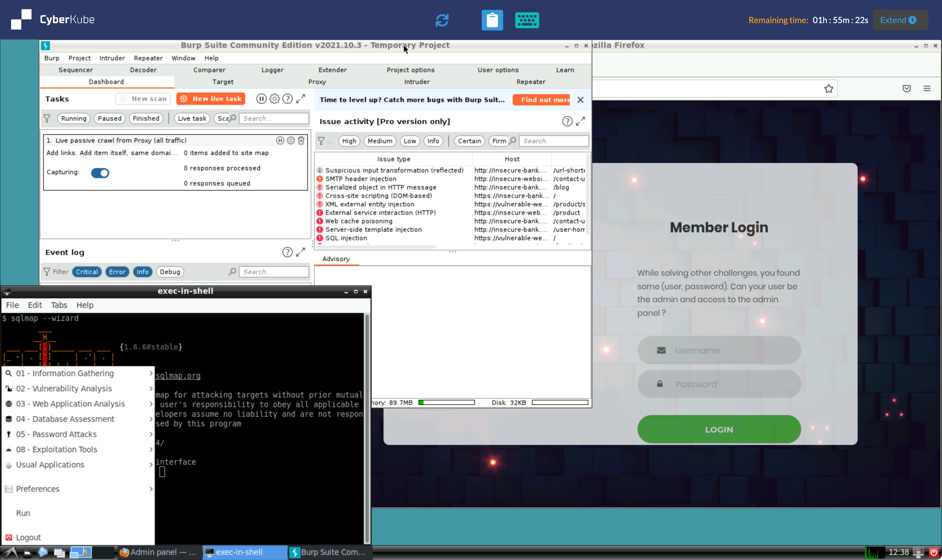Expand 05 - Password Attacks submenu
942x560 pixels.
click(78, 434)
